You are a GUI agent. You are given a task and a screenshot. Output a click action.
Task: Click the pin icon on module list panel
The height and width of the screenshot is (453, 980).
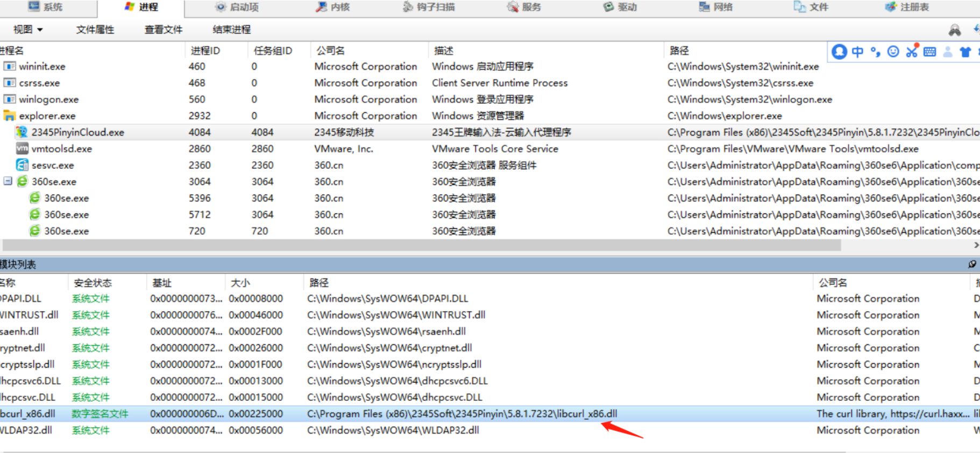coord(972,264)
